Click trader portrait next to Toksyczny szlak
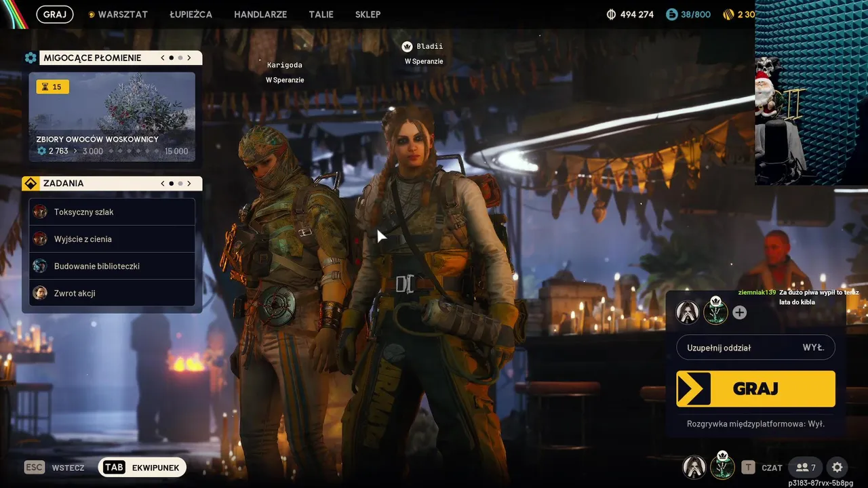Image resolution: width=868 pixels, height=488 pixels. 40,212
